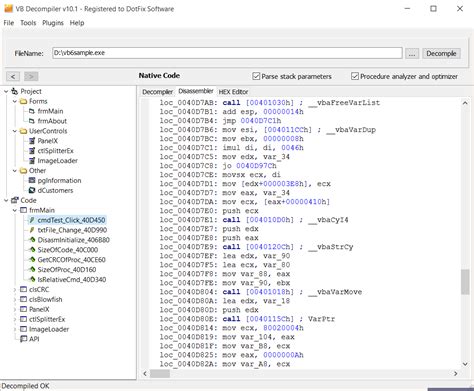The height and width of the screenshot is (391, 474).
Task: Click the FileName input field
Action: pos(227,53)
